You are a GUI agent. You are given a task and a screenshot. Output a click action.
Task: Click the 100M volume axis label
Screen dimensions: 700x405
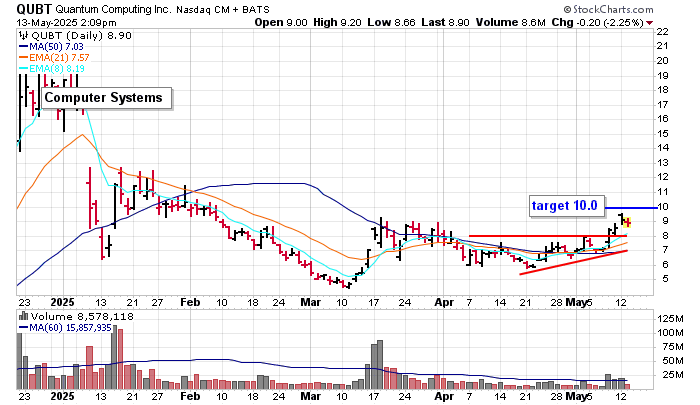click(x=670, y=333)
